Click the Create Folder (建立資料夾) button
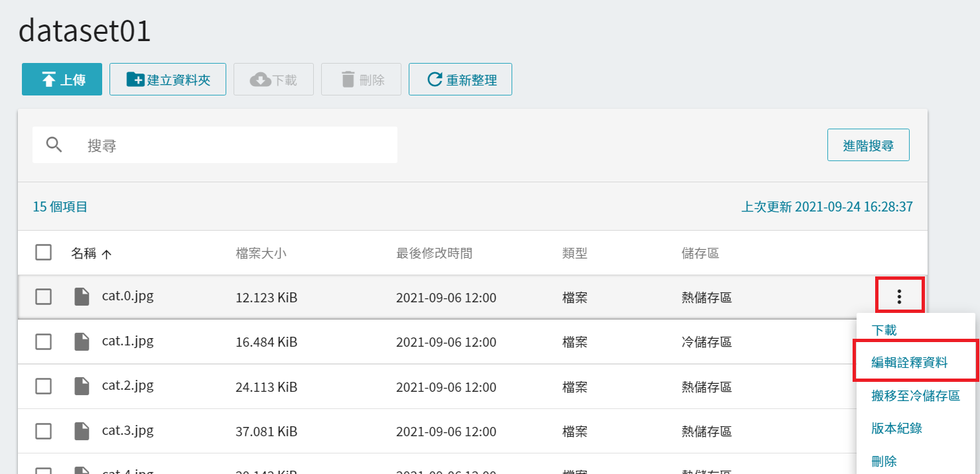This screenshot has height=474, width=980. tap(168, 80)
